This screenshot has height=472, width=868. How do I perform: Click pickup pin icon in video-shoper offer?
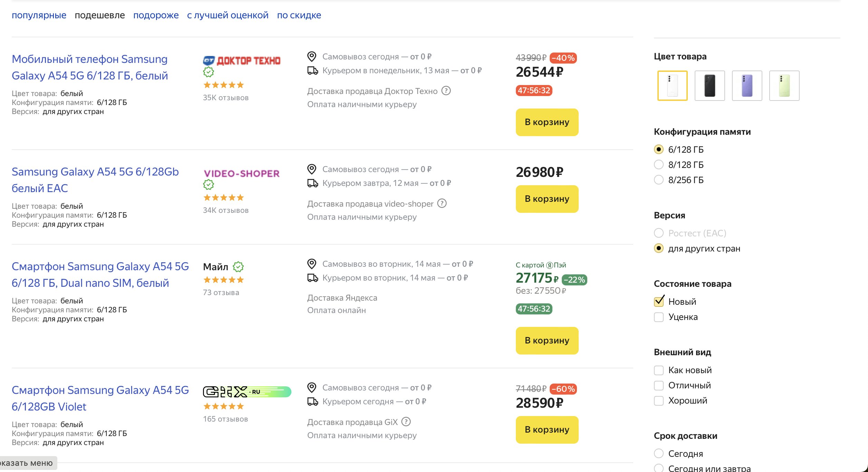coord(312,169)
